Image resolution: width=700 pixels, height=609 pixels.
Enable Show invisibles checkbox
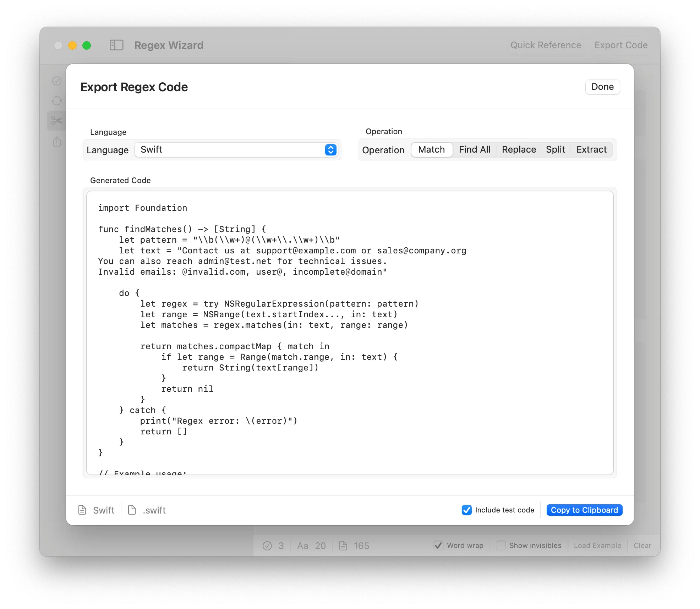tap(501, 545)
